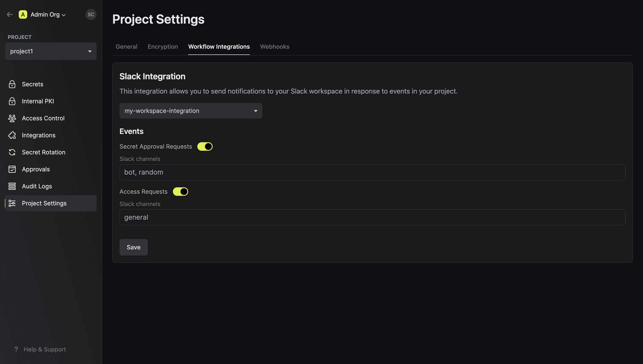Click the yellow Admin Org logo
Screen dimensions: 643x364
23,14
